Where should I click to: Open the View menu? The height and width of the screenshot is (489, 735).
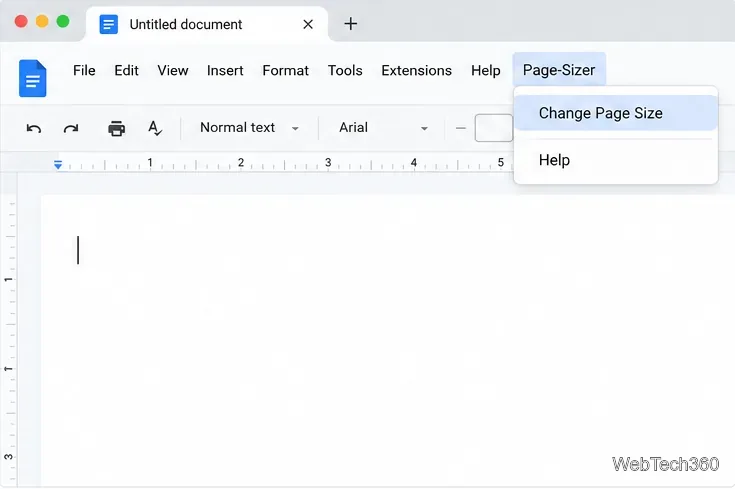(x=172, y=70)
